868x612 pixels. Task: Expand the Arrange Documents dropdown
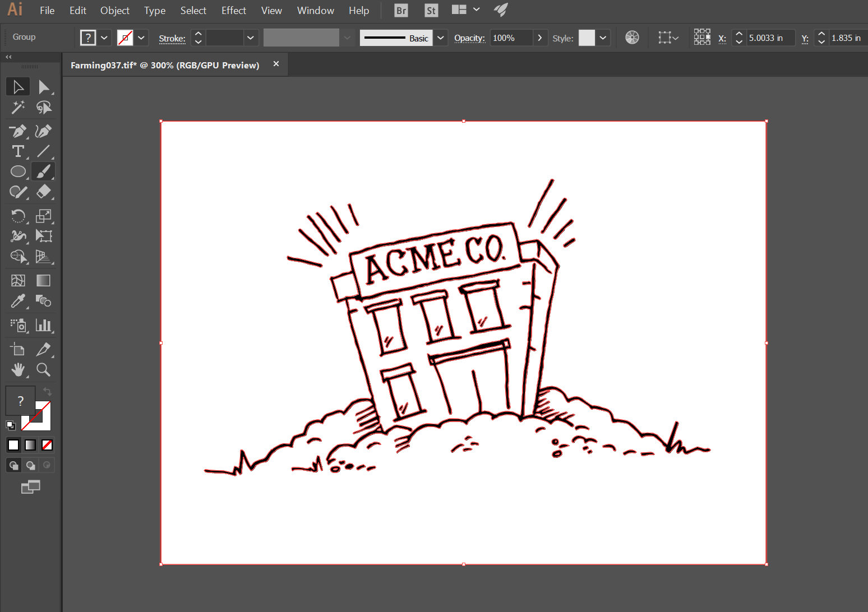[476, 10]
